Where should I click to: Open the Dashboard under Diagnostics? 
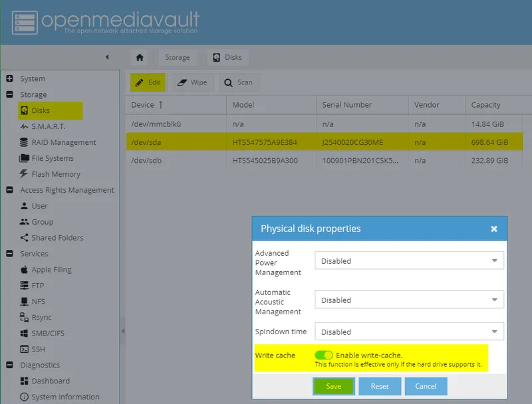click(x=53, y=381)
